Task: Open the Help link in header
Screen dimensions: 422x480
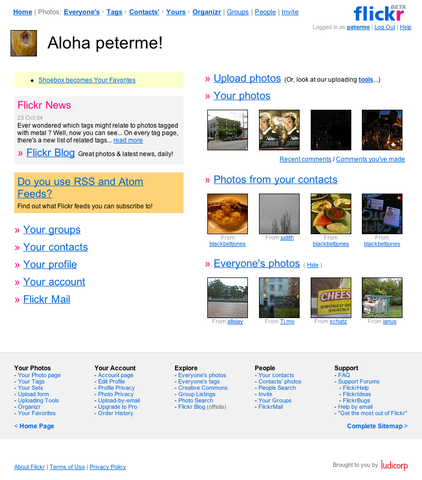Action: pos(406,27)
